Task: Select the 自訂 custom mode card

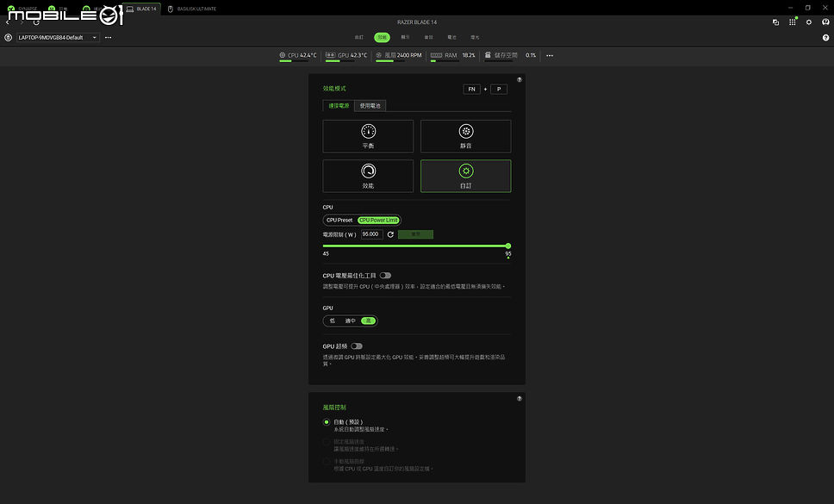Action: (466, 176)
